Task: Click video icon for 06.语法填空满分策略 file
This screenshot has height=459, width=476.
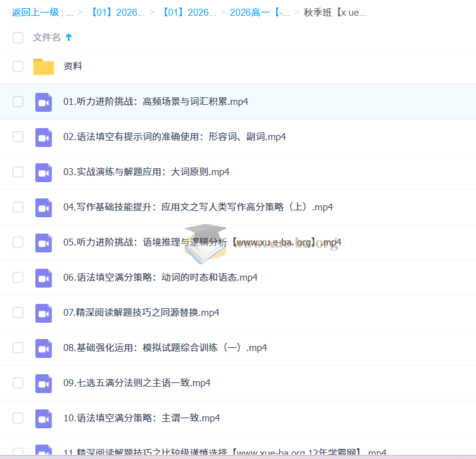Action: click(x=43, y=278)
